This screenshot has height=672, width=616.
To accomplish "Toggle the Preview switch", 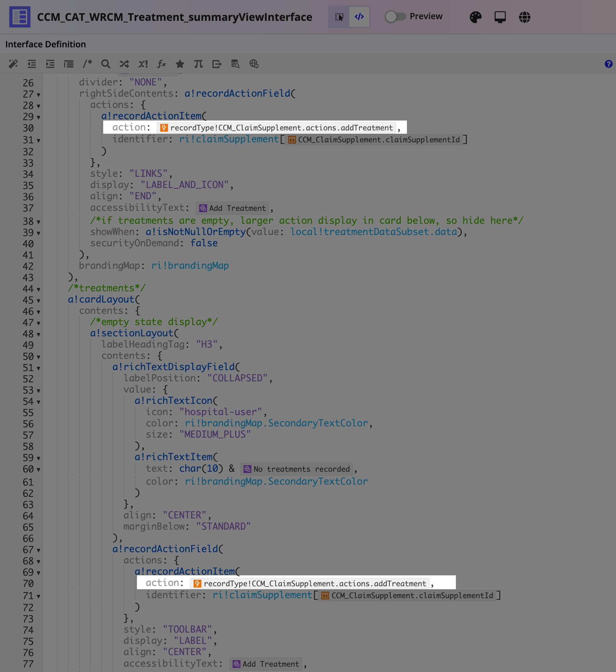I will pyautogui.click(x=395, y=16).
